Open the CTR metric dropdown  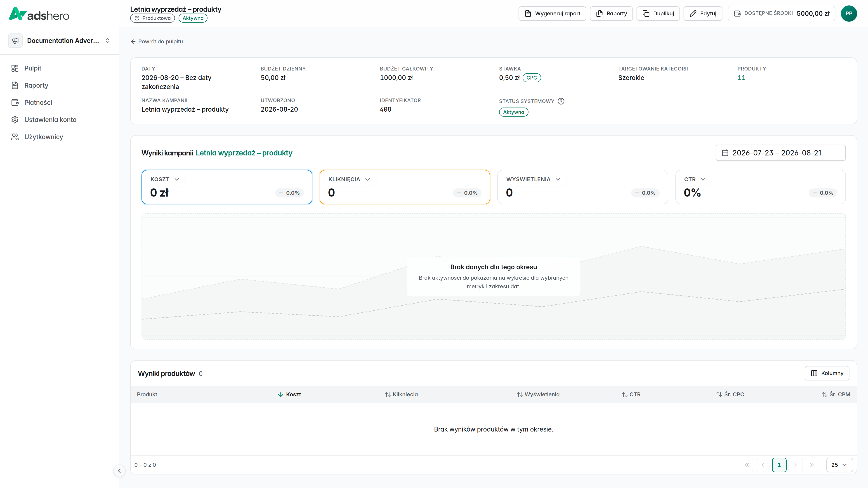pos(694,179)
